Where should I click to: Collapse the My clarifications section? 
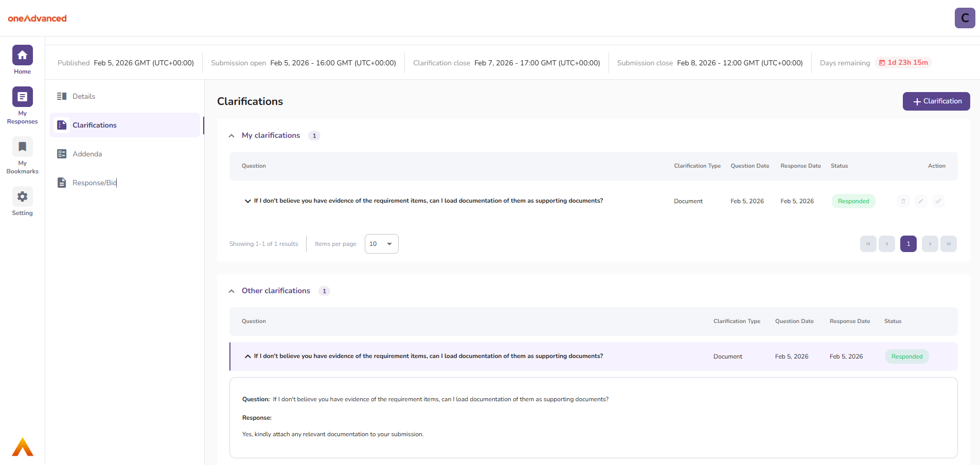point(231,136)
